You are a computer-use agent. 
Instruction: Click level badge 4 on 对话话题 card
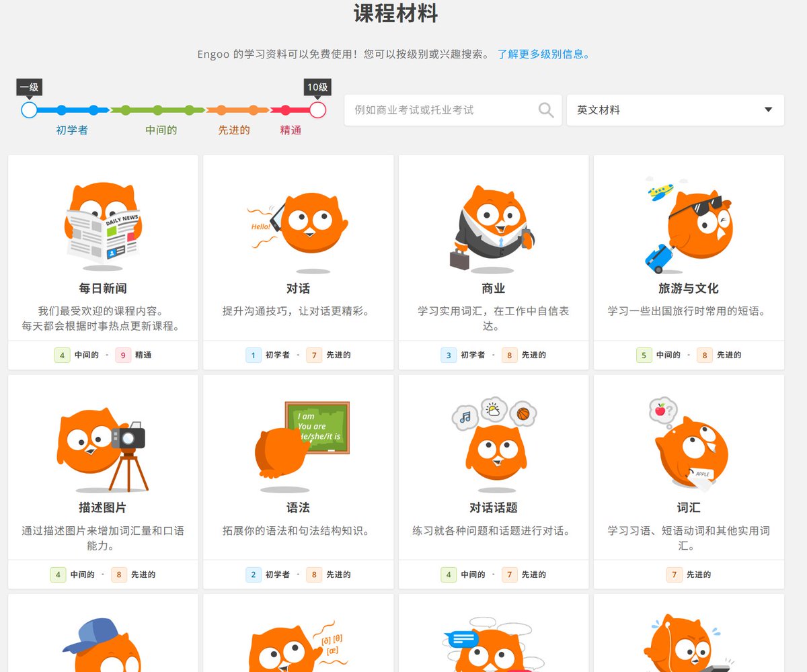coord(449,575)
